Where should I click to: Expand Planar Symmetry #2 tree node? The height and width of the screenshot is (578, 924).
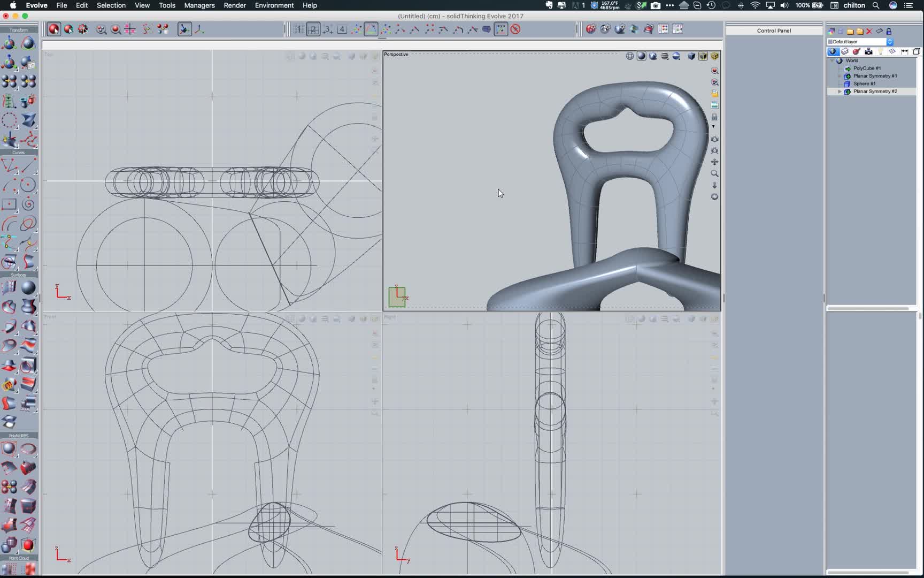click(840, 92)
